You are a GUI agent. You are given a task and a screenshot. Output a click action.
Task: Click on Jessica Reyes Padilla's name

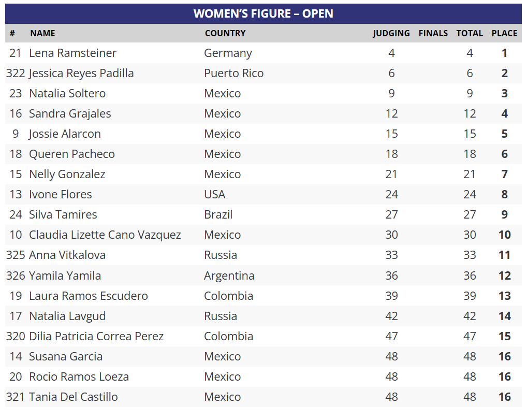click(x=81, y=73)
